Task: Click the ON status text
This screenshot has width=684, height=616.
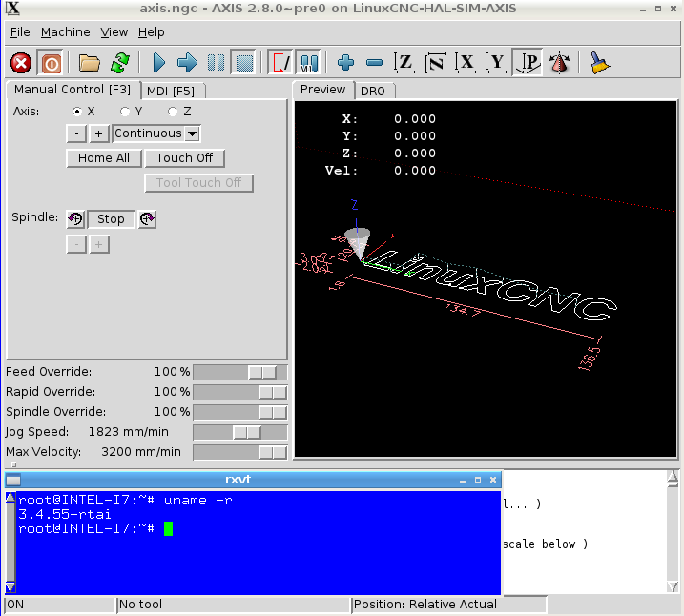Action: (x=15, y=605)
